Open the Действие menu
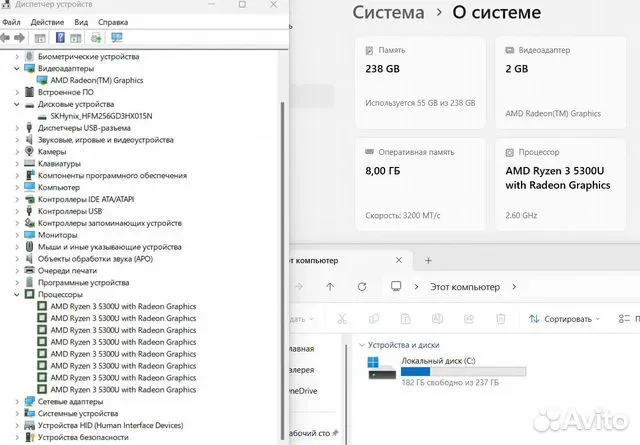 [x=47, y=22]
